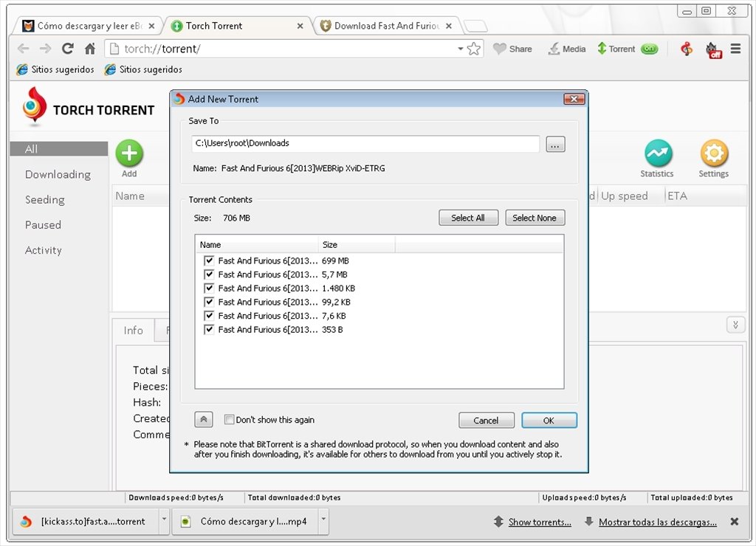
Task: Open the Cómo descargar mp4 download
Action: (245, 522)
